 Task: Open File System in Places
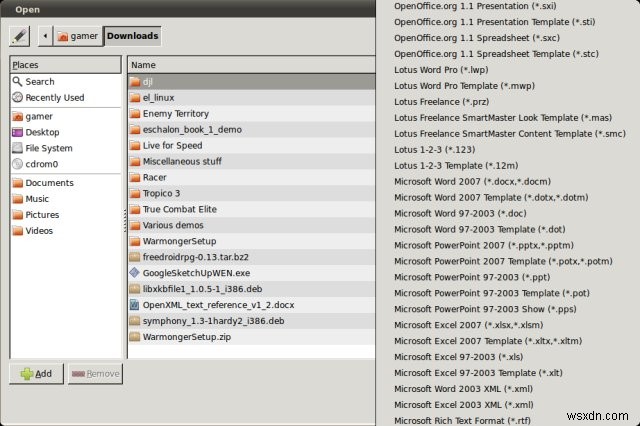click(x=66, y=148)
